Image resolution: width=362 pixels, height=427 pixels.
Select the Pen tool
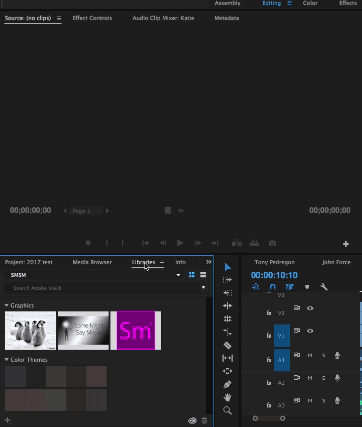pos(227,384)
